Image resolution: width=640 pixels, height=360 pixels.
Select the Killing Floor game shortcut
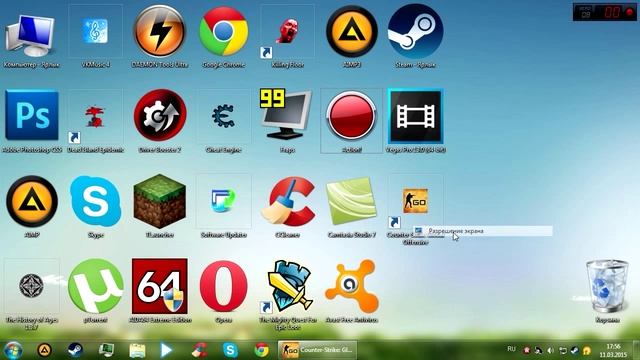[x=287, y=36]
